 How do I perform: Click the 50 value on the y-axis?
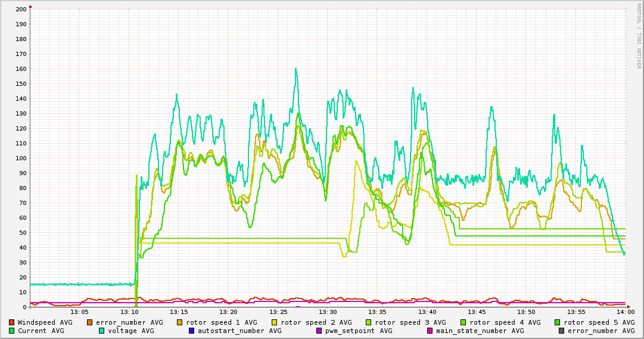[23, 232]
